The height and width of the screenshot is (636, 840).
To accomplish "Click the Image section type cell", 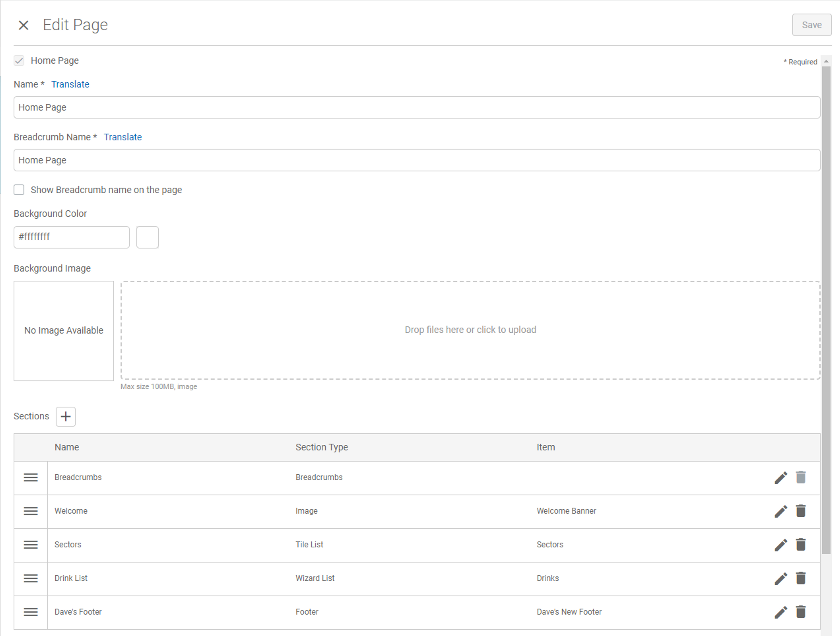I will (306, 511).
